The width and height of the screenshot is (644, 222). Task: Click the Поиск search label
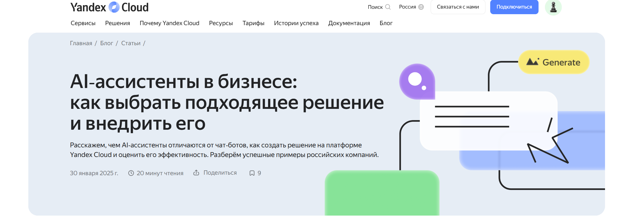(375, 7)
